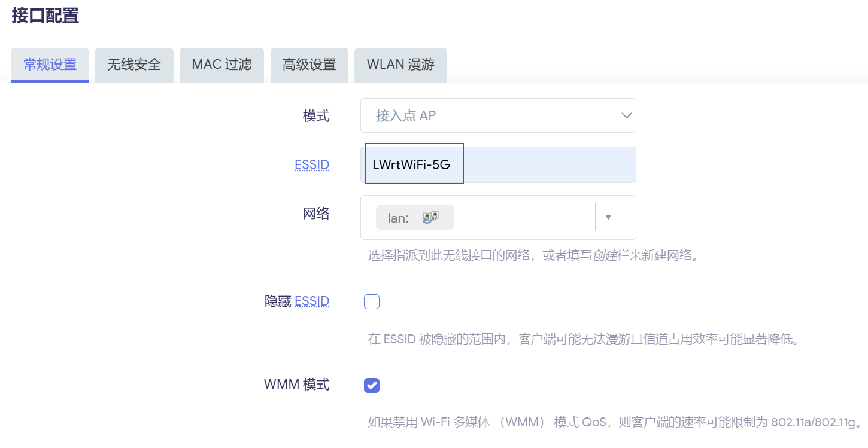Screen dimensions: 868x448
Task: Open the MAC 过滤 tab
Action: point(221,65)
